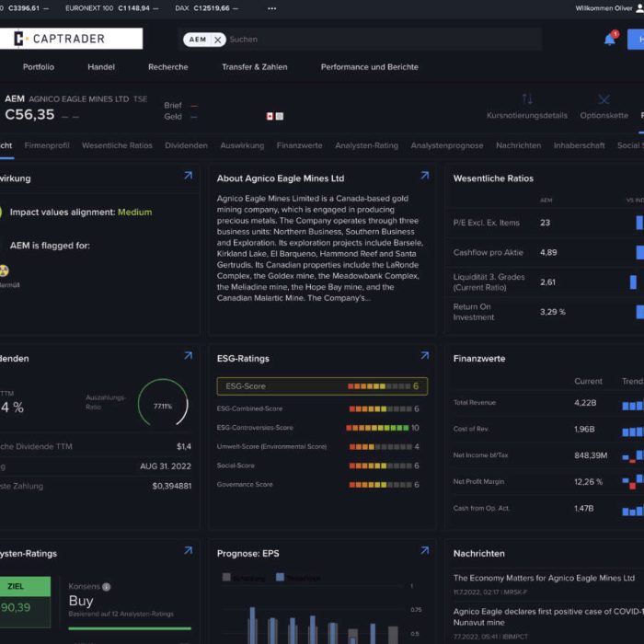Image resolution: width=644 pixels, height=644 pixels.
Task: Click the ESG-Controversies-Score bar
Action: coord(377,428)
